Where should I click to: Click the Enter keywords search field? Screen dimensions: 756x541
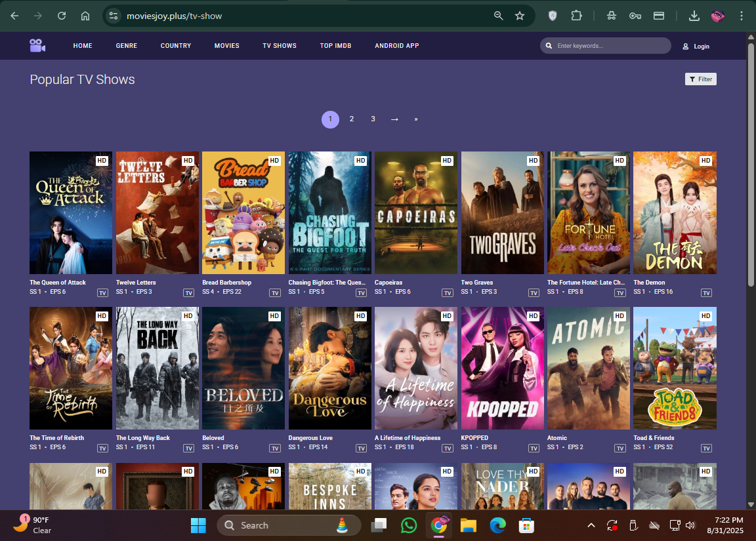coord(606,46)
